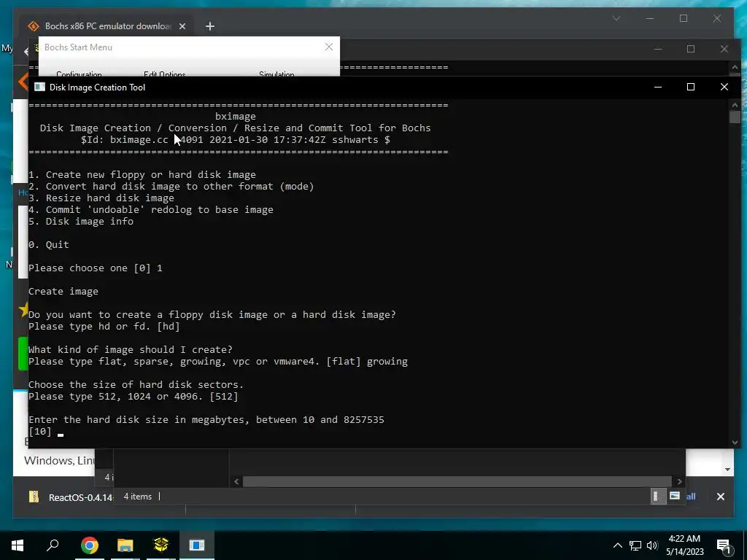Open a new Chrome tab with plus
This screenshot has width=747, height=560.
click(209, 26)
